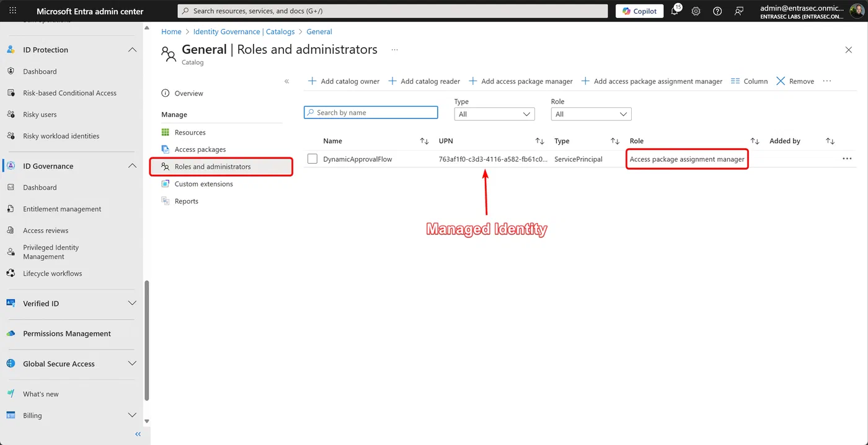Go to Home breadcrumb
Screen dimensions: 868x445
click(171, 32)
